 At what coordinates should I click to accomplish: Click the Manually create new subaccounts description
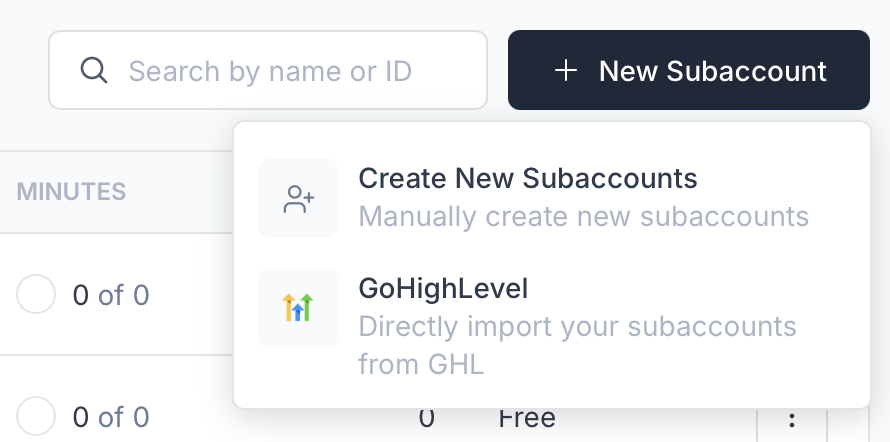[x=583, y=216]
